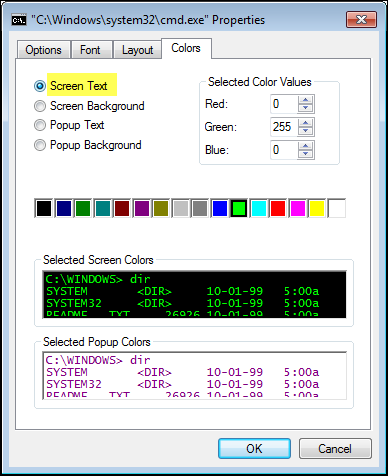Go to the Layout tab
The height and width of the screenshot is (476, 388).
tap(137, 50)
